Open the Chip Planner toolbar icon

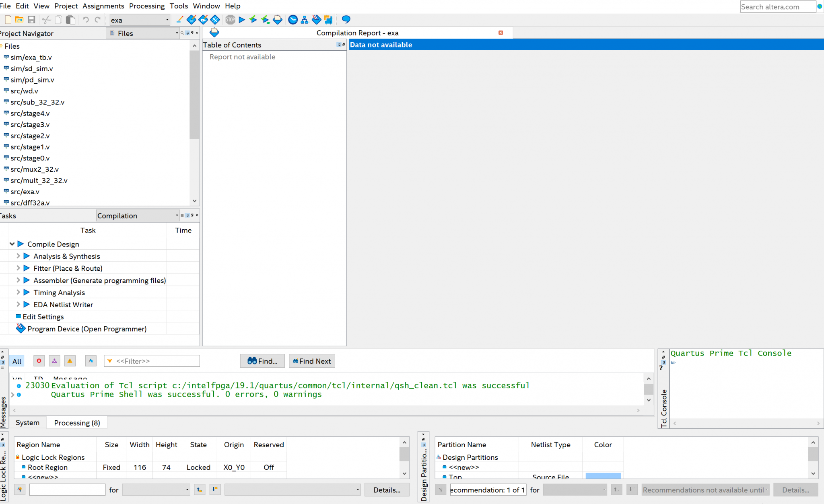tap(328, 20)
